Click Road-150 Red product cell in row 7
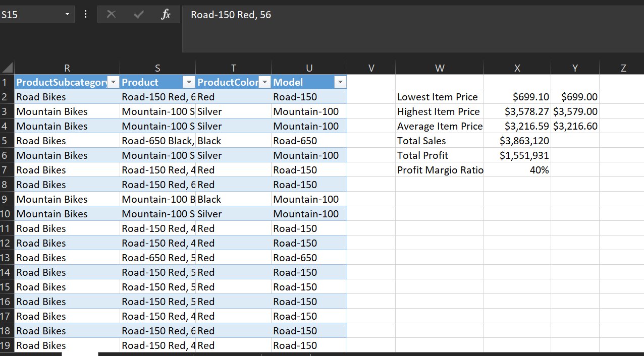The width and height of the screenshot is (644, 356). click(157, 170)
